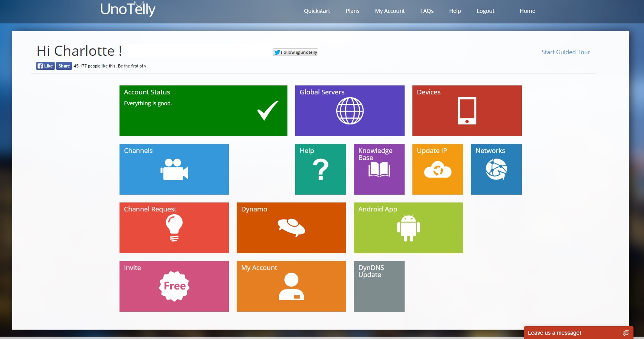This screenshot has height=339, width=644.
Task: Click the Android App robot icon
Action: pos(408,228)
